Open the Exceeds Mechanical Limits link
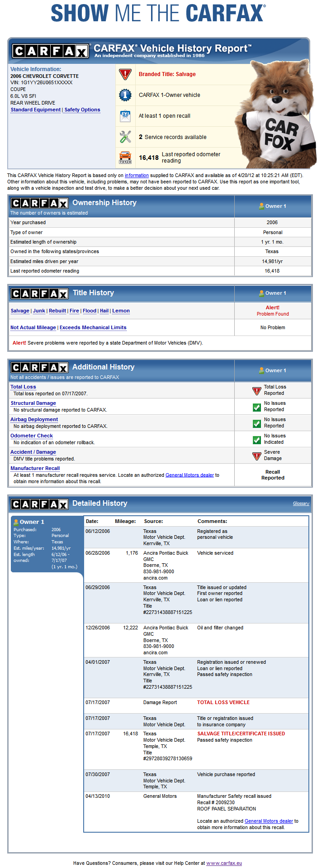Screen dimensions: 317x868 [x=93, y=327]
